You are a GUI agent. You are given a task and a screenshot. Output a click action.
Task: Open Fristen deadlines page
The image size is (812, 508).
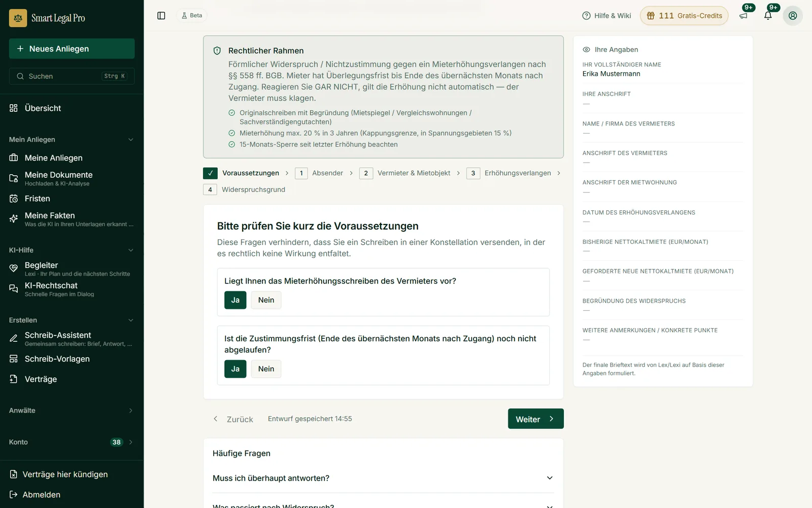click(x=72, y=199)
